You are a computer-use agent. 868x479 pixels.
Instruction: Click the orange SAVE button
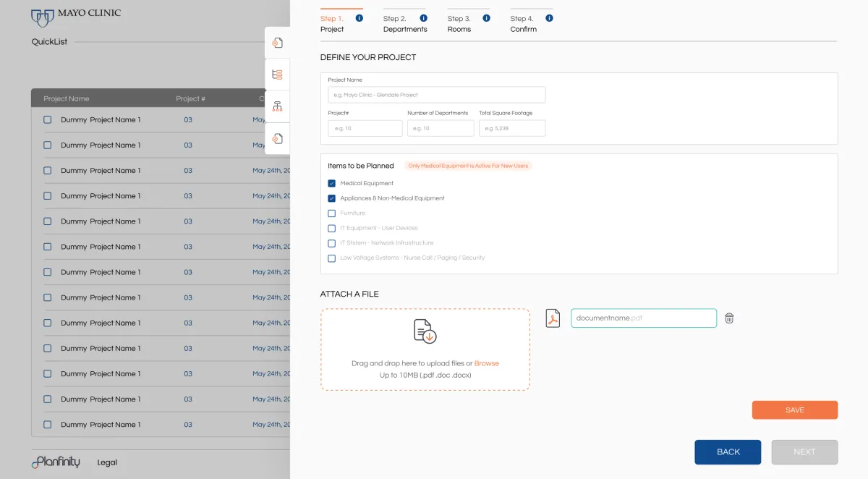click(x=795, y=410)
